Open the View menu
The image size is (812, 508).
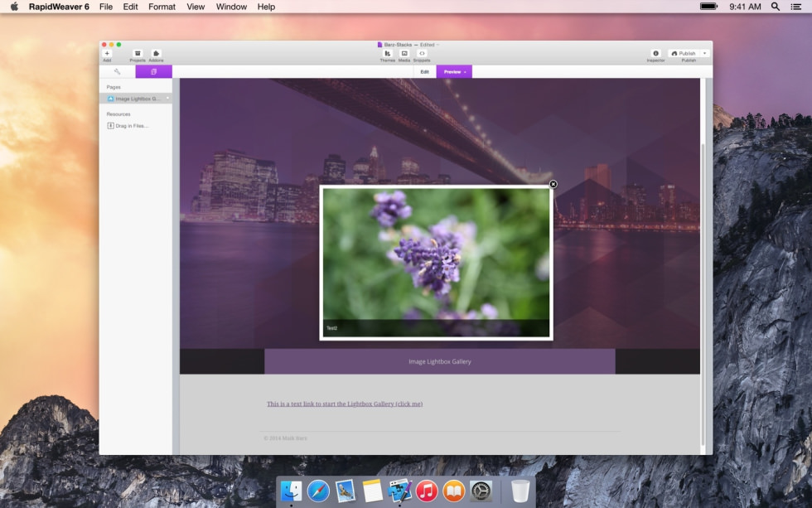(x=196, y=7)
